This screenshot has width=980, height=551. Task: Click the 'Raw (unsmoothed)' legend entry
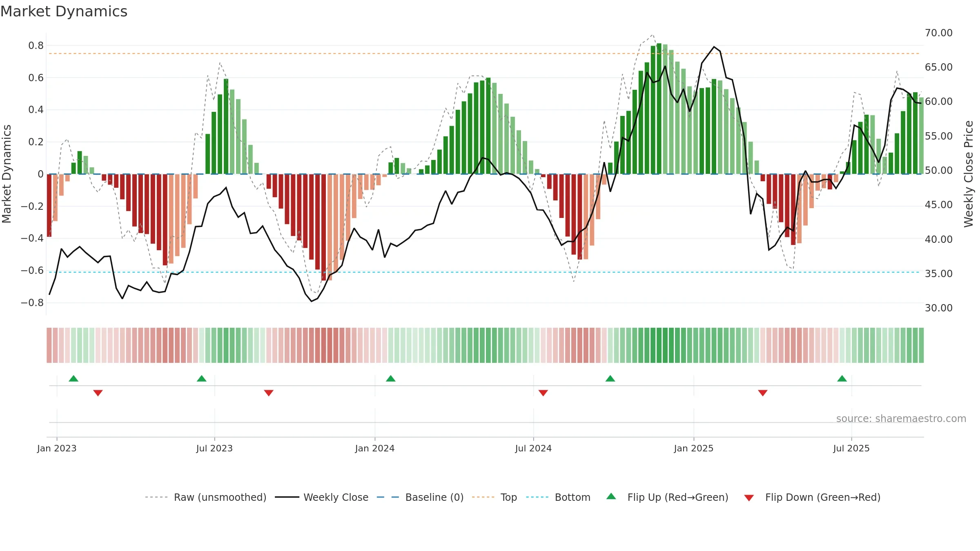pyautogui.click(x=206, y=497)
